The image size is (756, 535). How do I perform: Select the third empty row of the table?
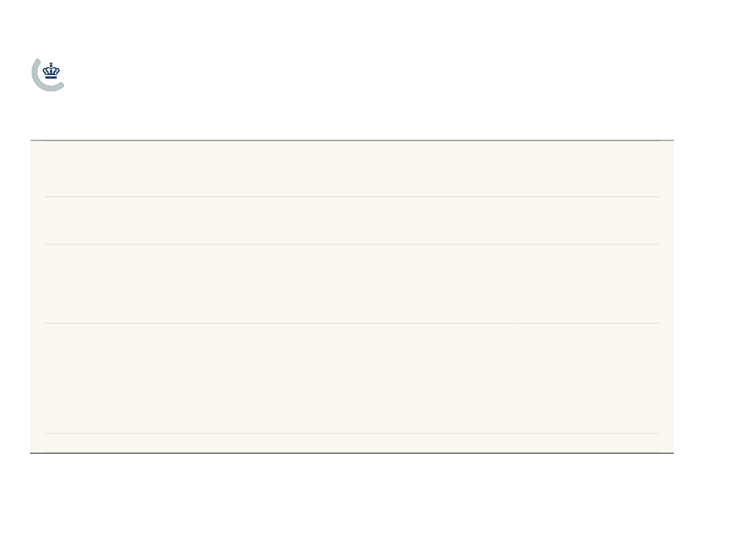pos(352,283)
